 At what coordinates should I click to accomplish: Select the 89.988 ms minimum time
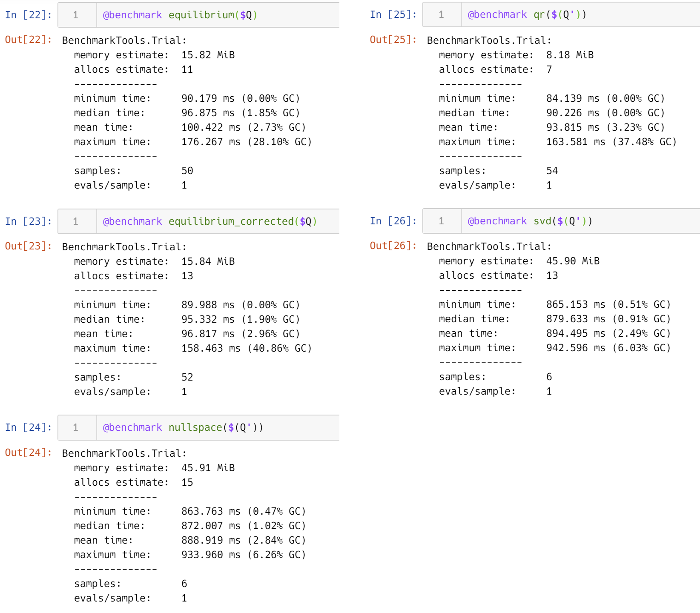208,305
